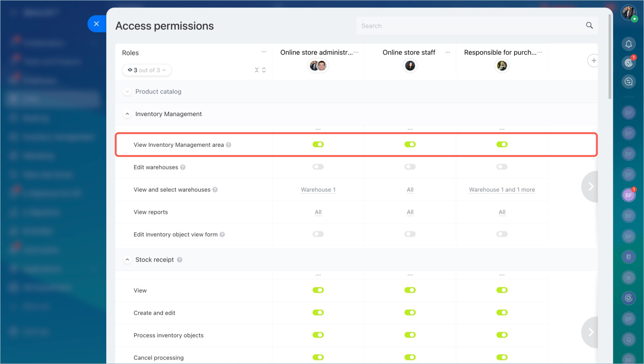
Task: Show help for View Inventory Management area
Action: [228, 145]
